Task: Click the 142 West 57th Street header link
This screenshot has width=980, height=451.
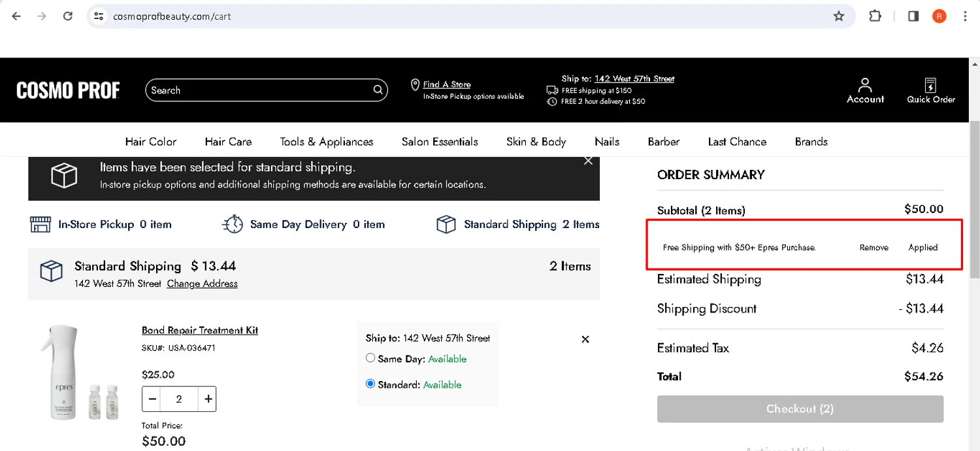Action: pyautogui.click(x=634, y=78)
